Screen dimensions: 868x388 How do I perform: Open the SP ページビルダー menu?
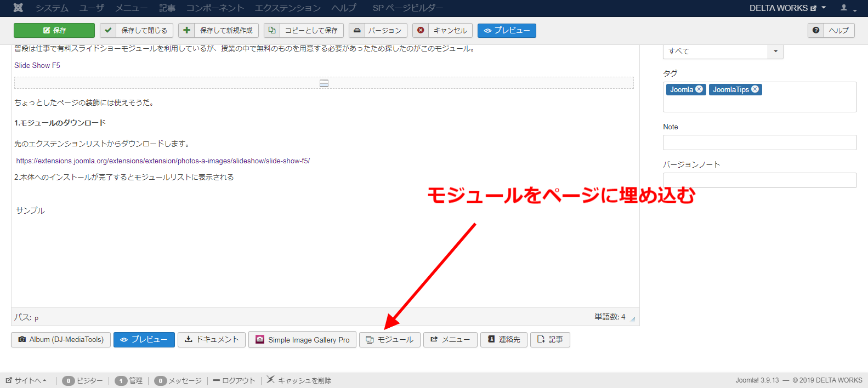(407, 8)
